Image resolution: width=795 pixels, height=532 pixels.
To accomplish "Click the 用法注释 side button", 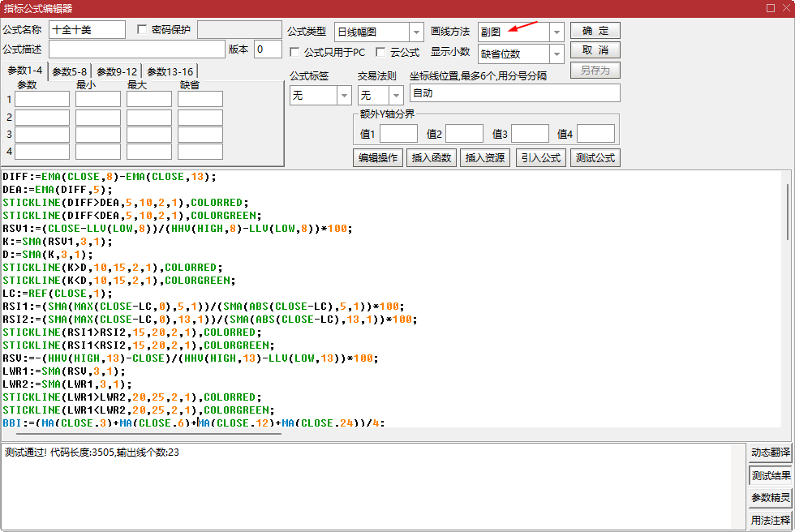I will 770,520.
